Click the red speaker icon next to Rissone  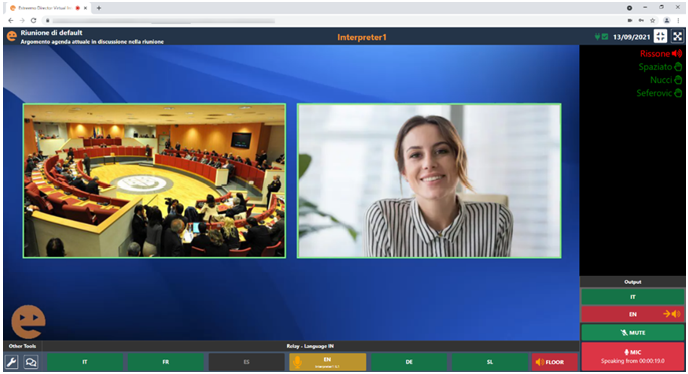[x=677, y=54]
